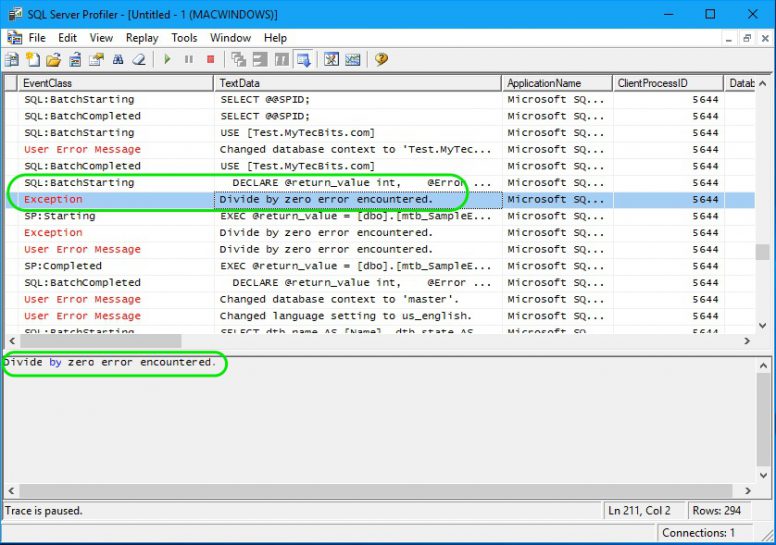The height and width of the screenshot is (545, 776).
Task: Open the Tools menu
Action: click(184, 38)
